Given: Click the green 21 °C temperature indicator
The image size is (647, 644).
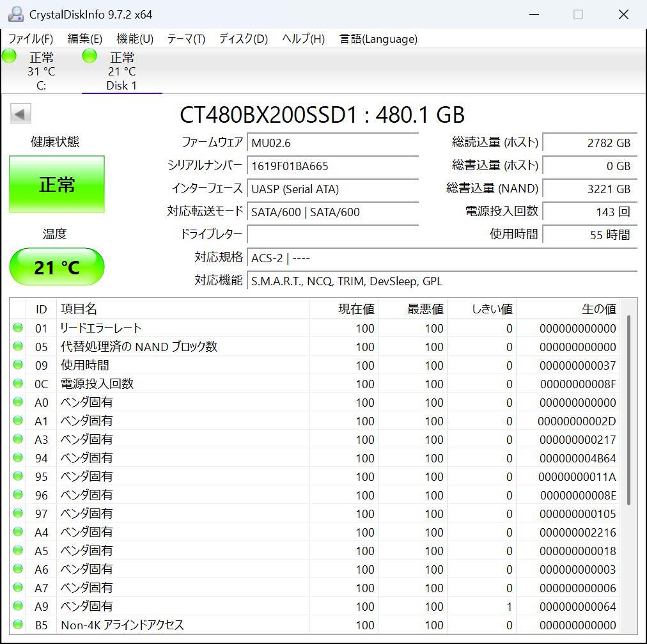Looking at the screenshot, I should 56,267.
